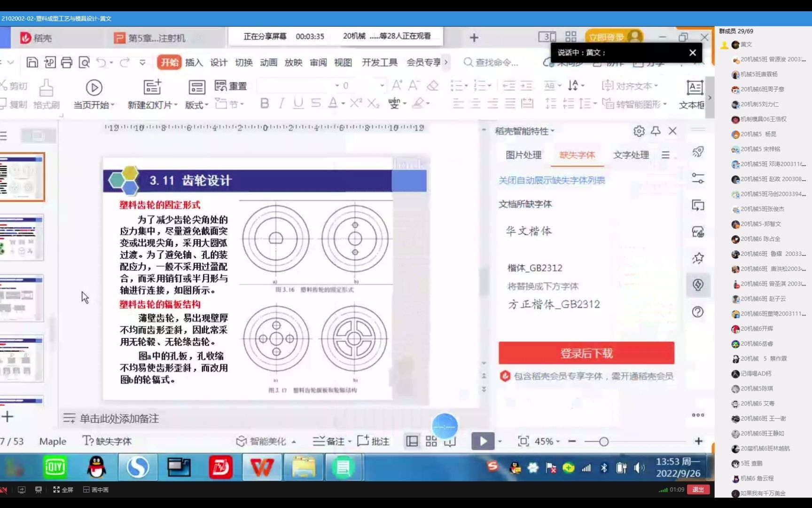Toggle strikethrough formatting S
Screen dimensions: 812x508
click(x=316, y=103)
